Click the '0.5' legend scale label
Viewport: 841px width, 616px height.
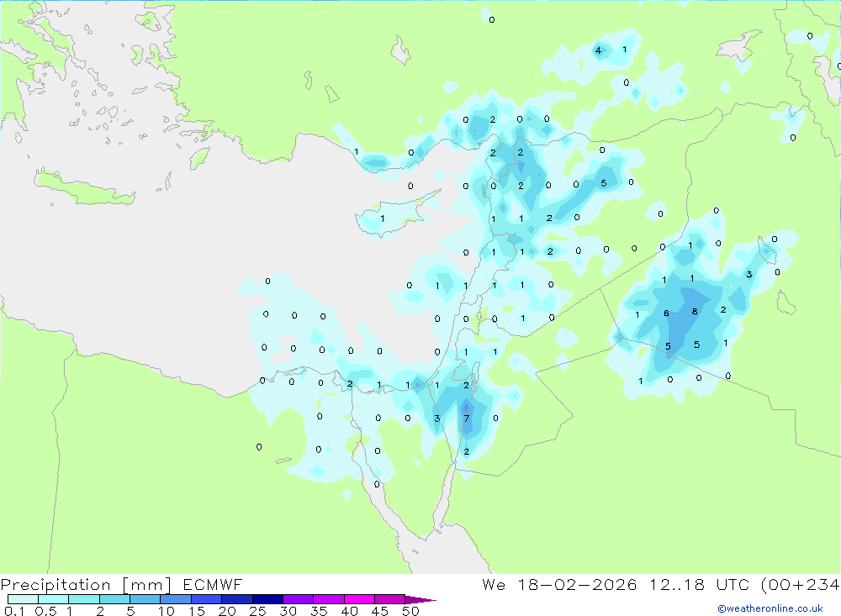pyautogui.click(x=45, y=611)
